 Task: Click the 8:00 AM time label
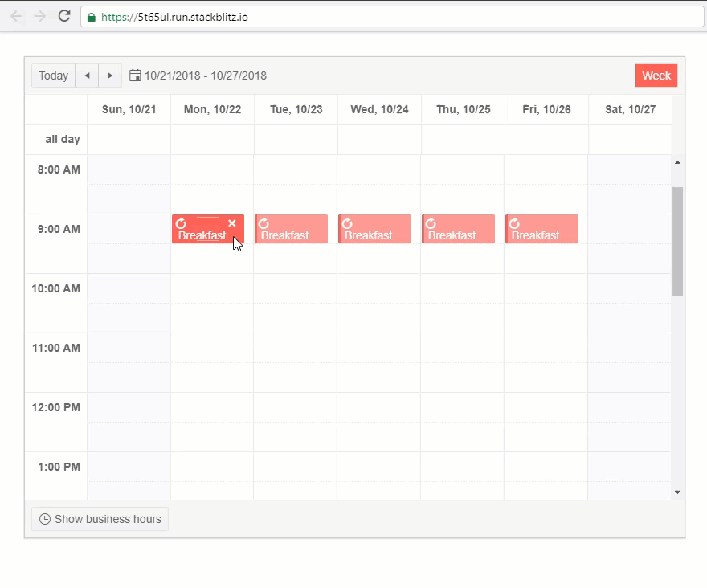coord(59,170)
